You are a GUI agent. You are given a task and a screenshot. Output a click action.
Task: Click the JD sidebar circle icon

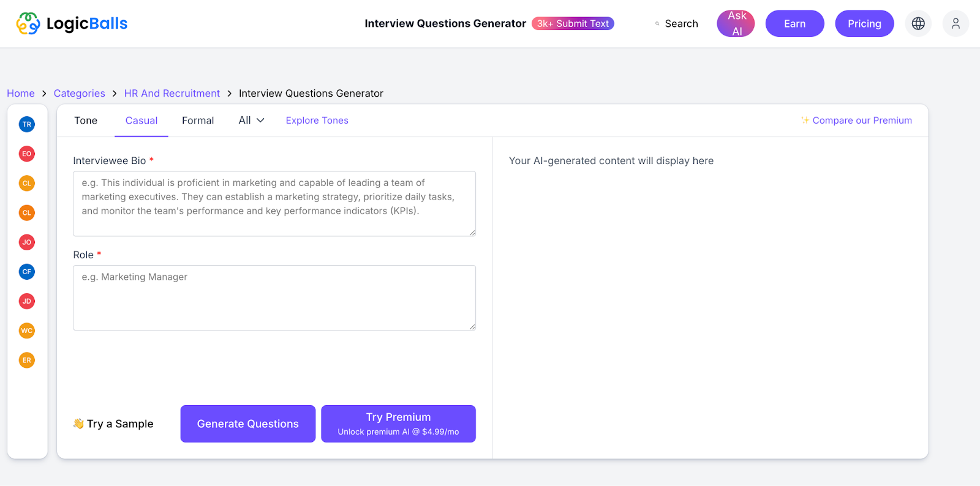(27, 301)
